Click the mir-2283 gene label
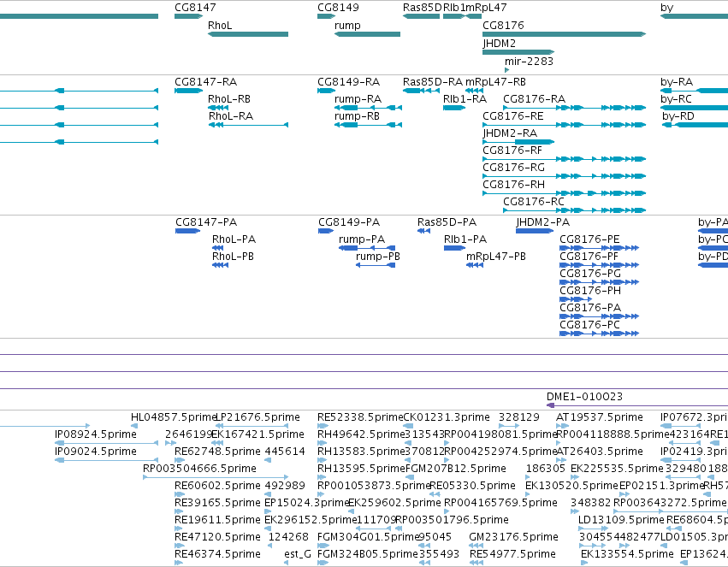The width and height of the screenshot is (728, 567). click(529, 62)
